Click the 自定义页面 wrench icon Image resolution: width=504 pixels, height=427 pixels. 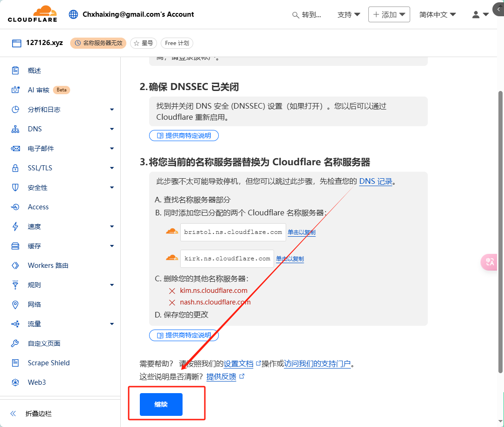pos(15,343)
